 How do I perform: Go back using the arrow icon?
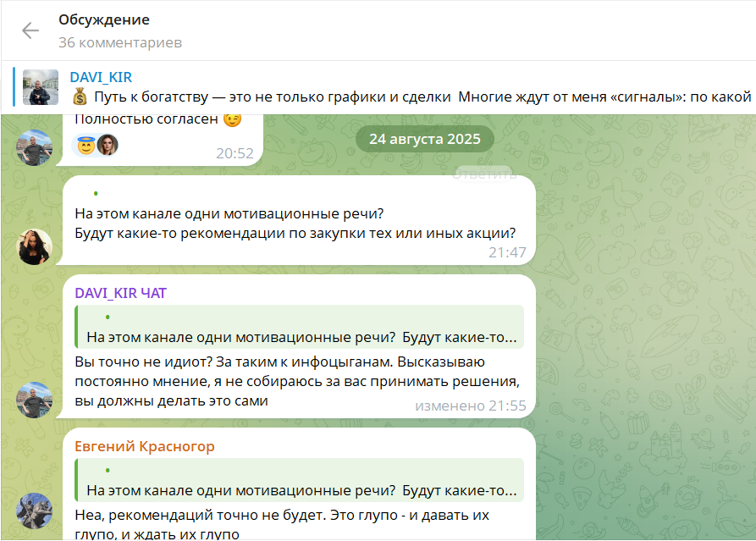(x=30, y=30)
